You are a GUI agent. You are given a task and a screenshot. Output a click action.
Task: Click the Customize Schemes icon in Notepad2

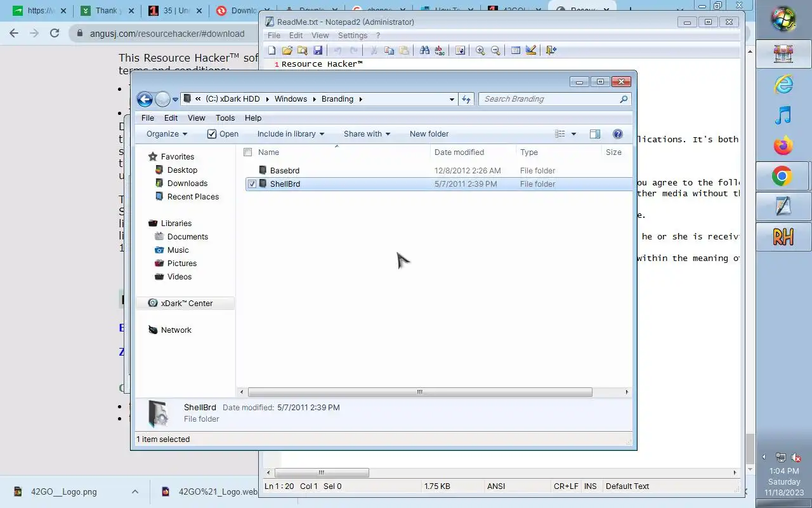[x=531, y=50]
